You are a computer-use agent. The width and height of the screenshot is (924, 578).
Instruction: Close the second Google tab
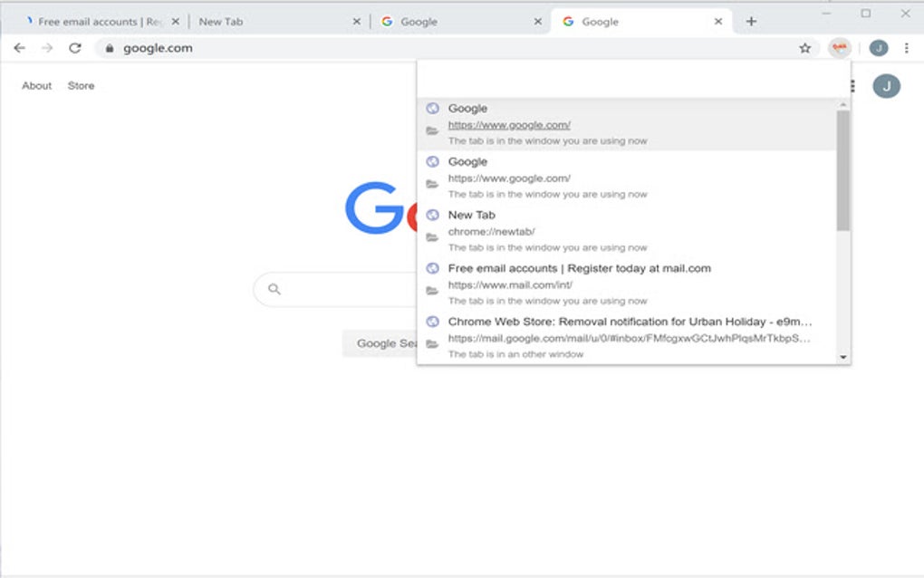535,20
